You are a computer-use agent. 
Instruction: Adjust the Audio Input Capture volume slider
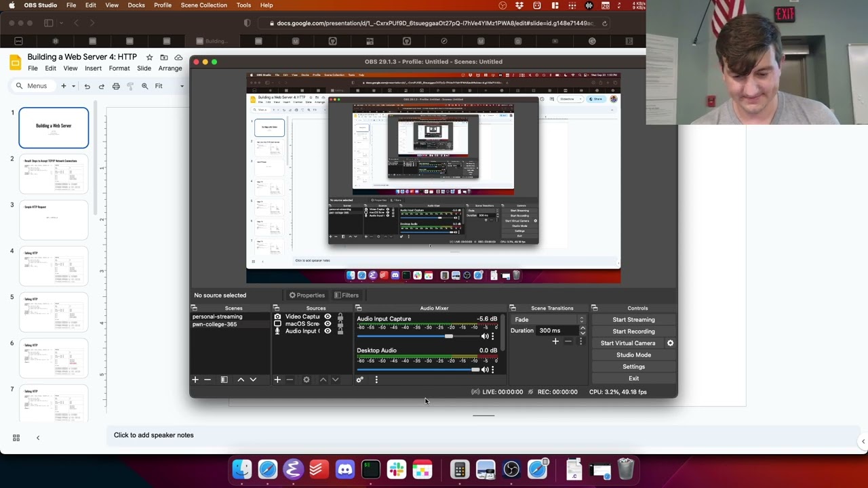[448, 336]
